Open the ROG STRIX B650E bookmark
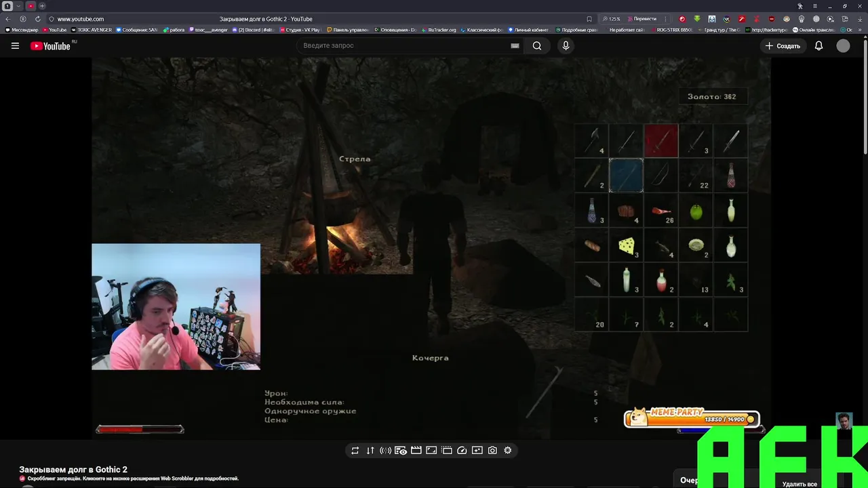This screenshot has width=868, height=488. (671, 30)
